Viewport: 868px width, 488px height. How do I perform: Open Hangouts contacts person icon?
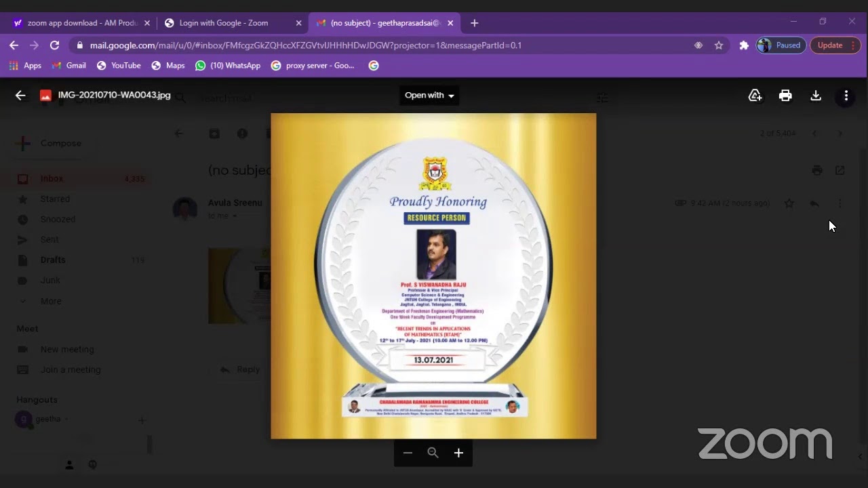pos(69,465)
